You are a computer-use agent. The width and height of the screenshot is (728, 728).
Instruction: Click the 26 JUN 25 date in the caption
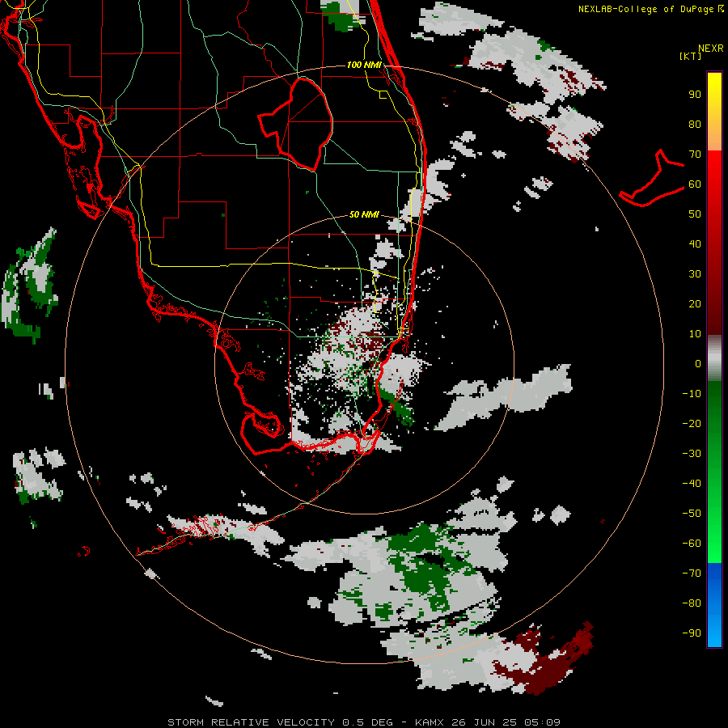[x=485, y=722]
